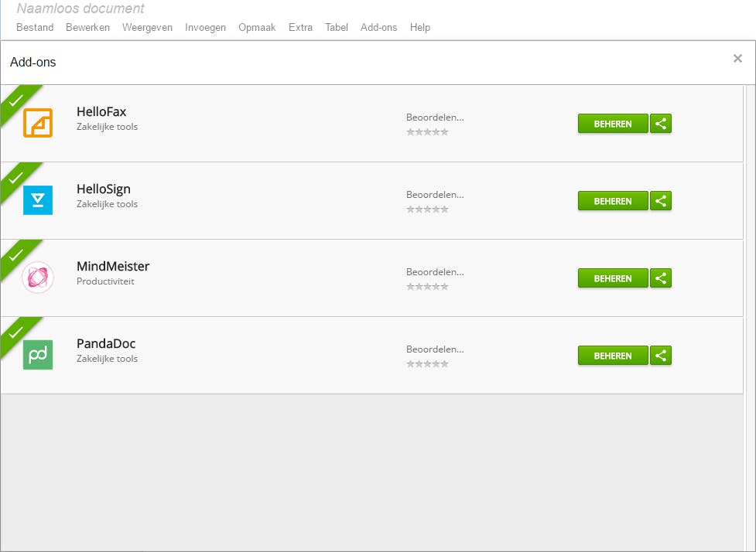Click Beheren for HelloSign
The image size is (756, 552).
[613, 201]
